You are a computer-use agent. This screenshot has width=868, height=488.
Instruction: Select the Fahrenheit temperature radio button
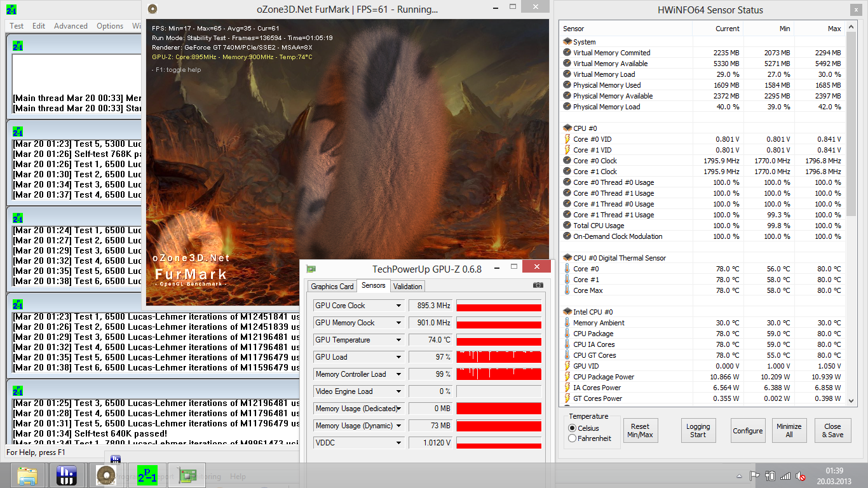(573, 438)
